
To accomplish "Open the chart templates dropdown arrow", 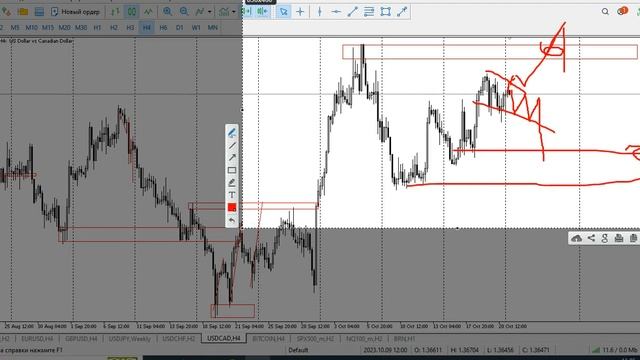I will 233,12.
